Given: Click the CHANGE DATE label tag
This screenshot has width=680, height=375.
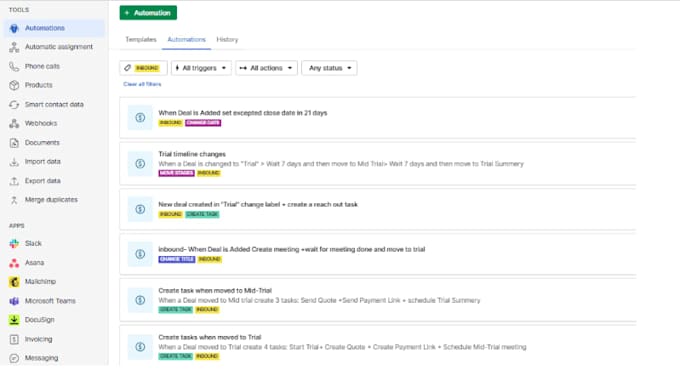Looking at the screenshot, I should click(203, 123).
